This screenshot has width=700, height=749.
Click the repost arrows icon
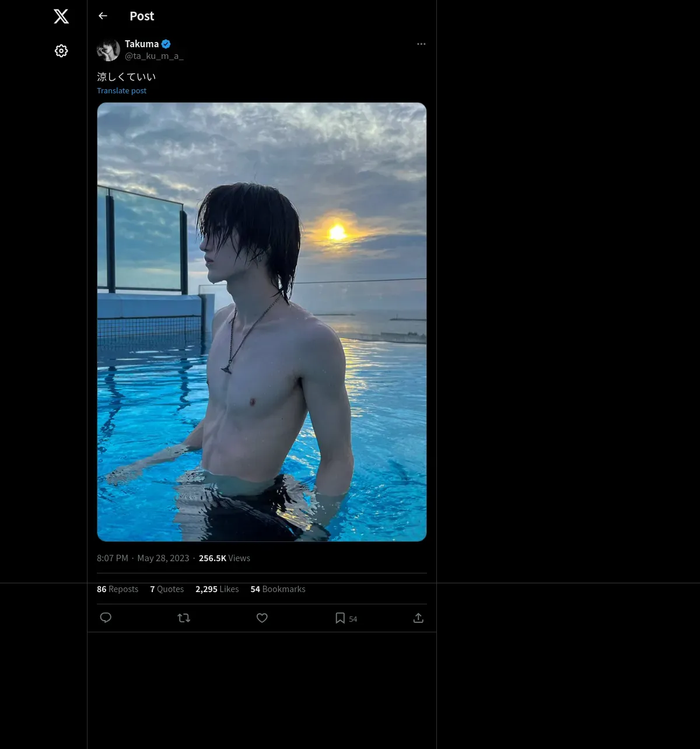(x=184, y=618)
